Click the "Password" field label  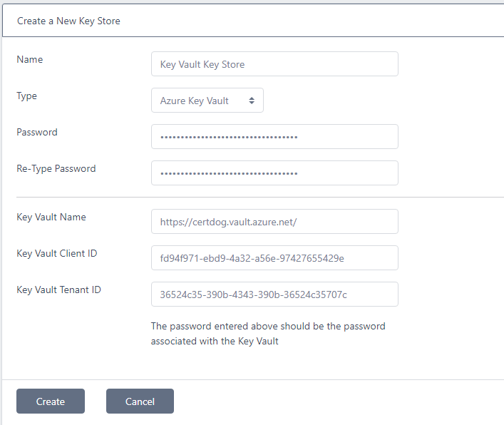[x=37, y=133]
